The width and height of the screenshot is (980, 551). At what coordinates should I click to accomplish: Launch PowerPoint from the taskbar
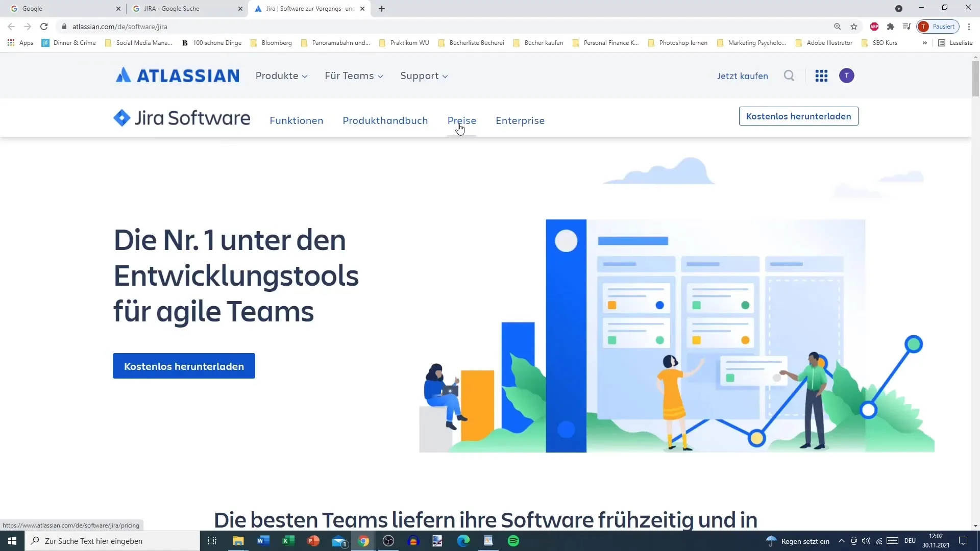click(x=313, y=541)
